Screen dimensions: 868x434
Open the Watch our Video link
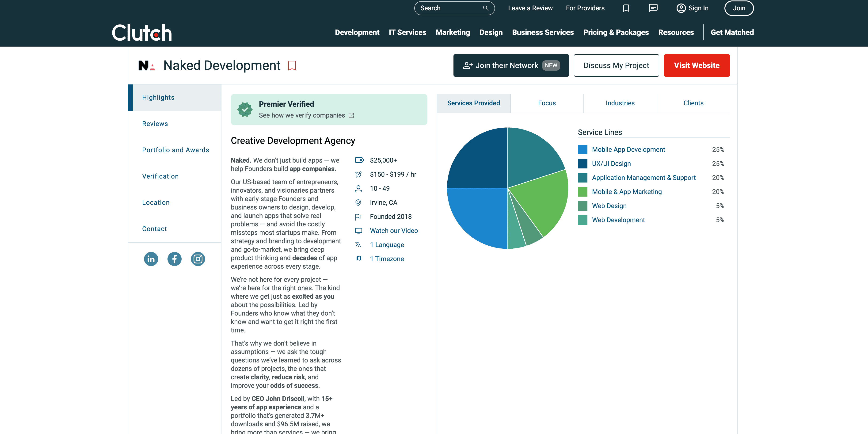[x=394, y=230]
